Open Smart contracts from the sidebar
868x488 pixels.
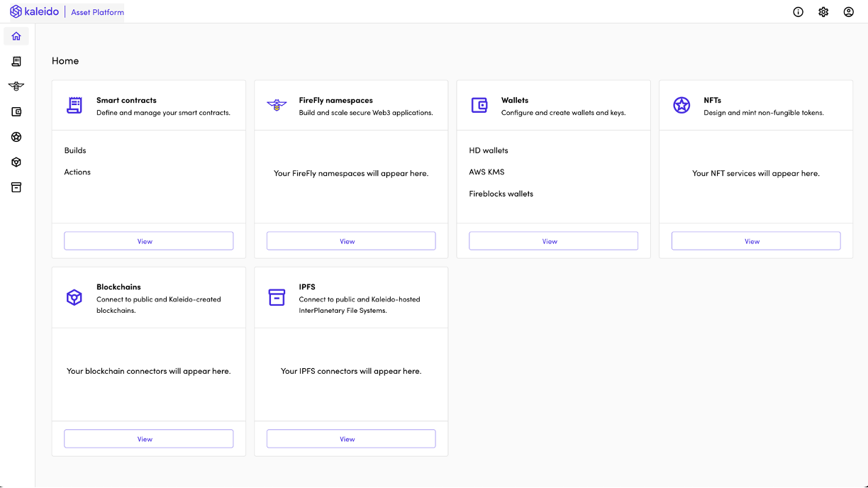coord(16,61)
